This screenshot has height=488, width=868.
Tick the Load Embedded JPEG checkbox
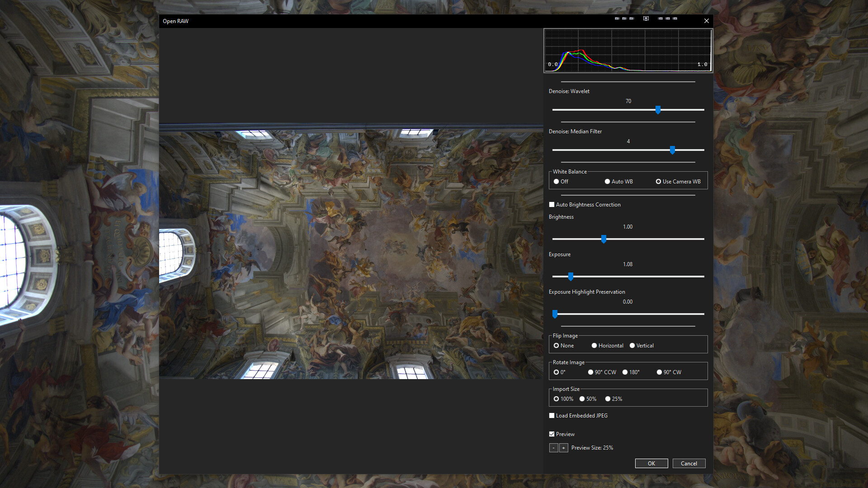click(x=578, y=416)
